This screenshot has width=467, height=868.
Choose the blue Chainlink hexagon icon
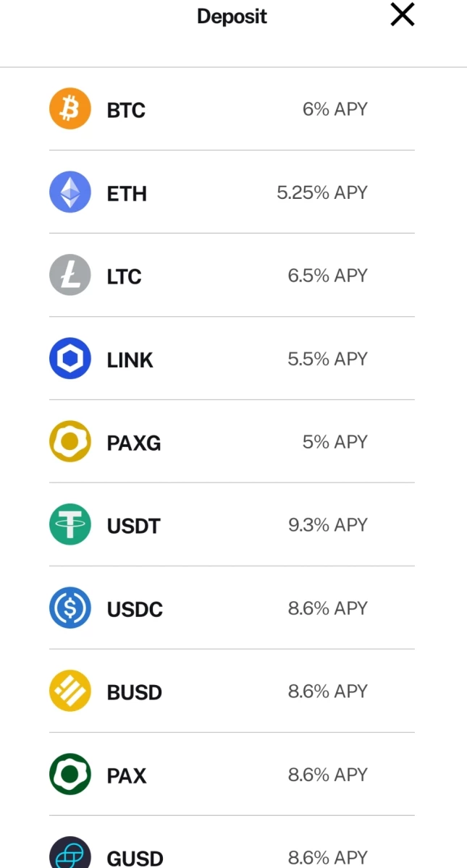(70, 358)
